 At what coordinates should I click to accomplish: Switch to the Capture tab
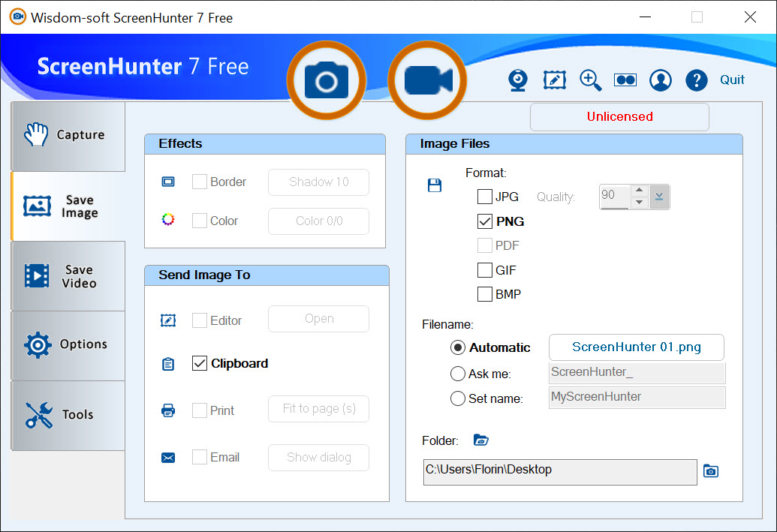coord(68,136)
